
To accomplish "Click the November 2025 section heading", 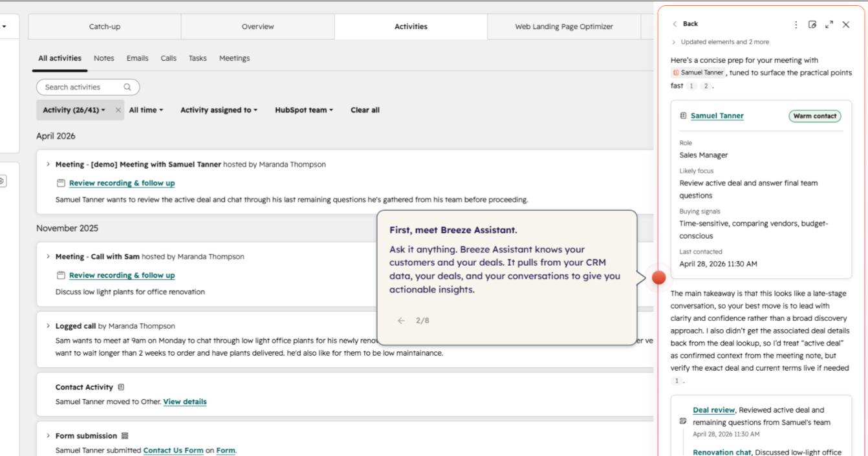I will 67,228.
